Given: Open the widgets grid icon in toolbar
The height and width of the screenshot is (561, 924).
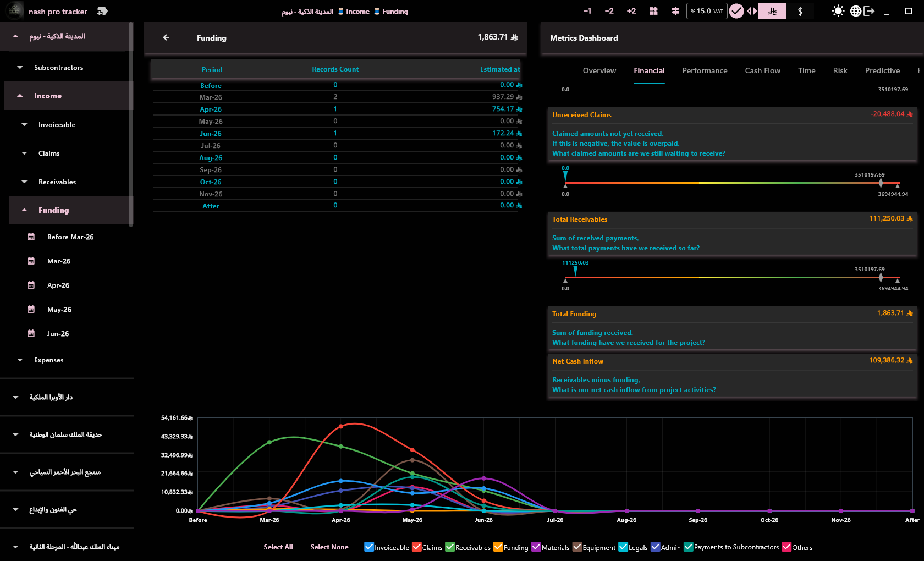Looking at the screenshot, I should click(653, 11).
